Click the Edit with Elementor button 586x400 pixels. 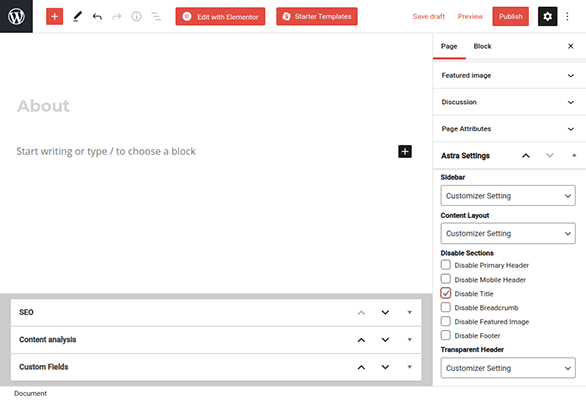pyautogui.click(x=220, y=16)
